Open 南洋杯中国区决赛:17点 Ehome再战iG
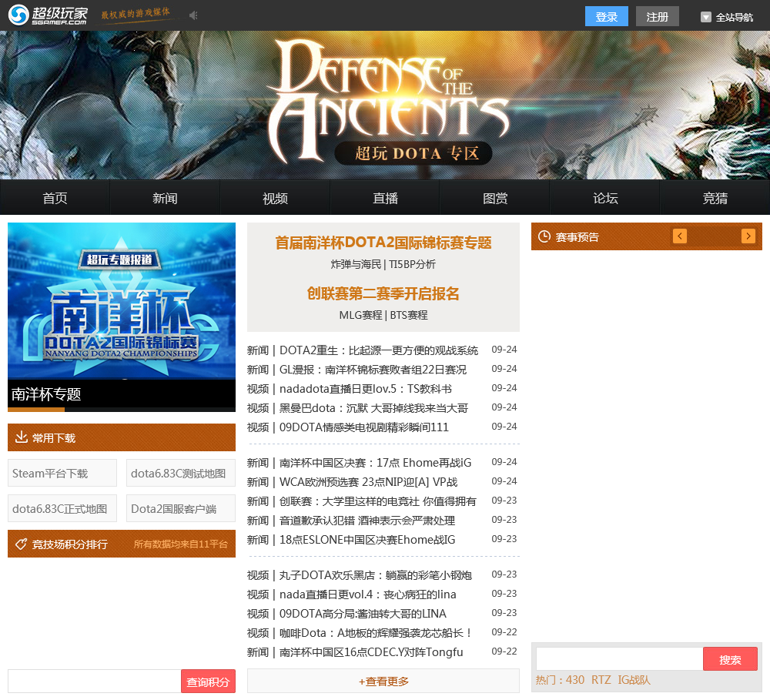This screenshot has width=770, height=700. (375, 463)
